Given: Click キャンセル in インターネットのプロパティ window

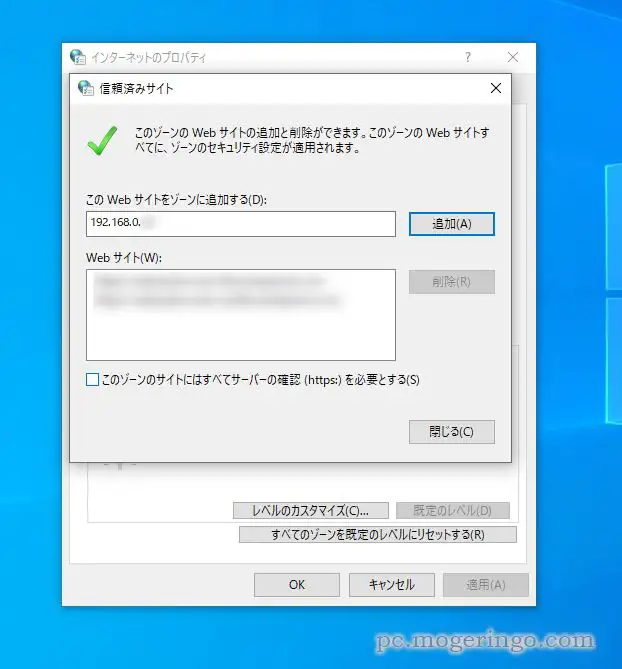Looking at the screenshot, I should (392, 585).
